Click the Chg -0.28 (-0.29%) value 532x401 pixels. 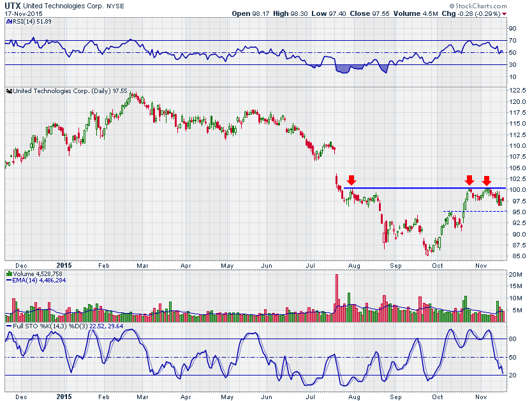471,13
